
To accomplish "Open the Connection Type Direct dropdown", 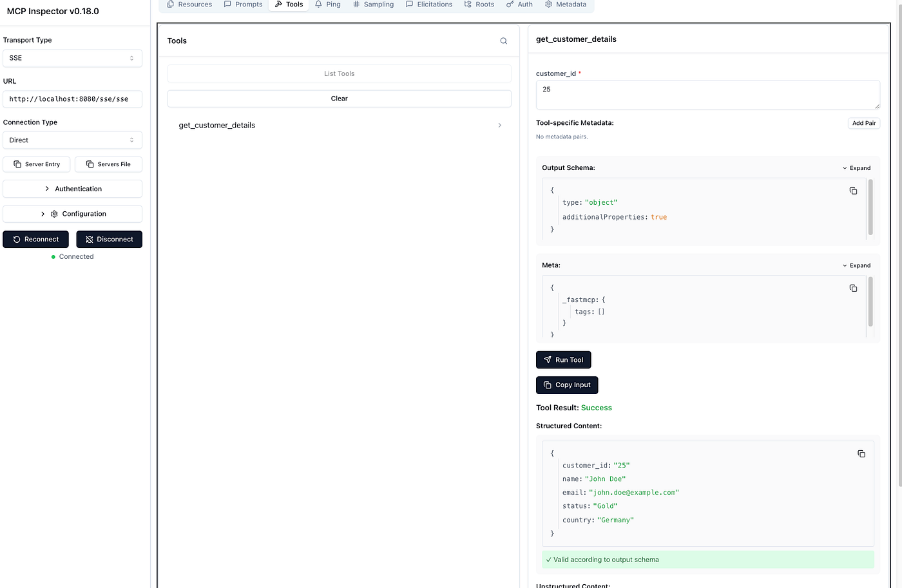I will tap(72, 140).
